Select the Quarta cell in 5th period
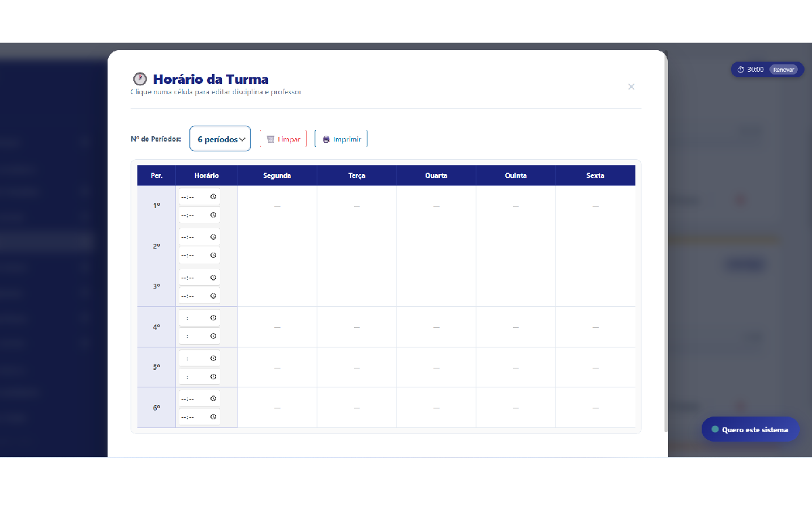Screen dimensions: 812x508 (x=436, y=367)
